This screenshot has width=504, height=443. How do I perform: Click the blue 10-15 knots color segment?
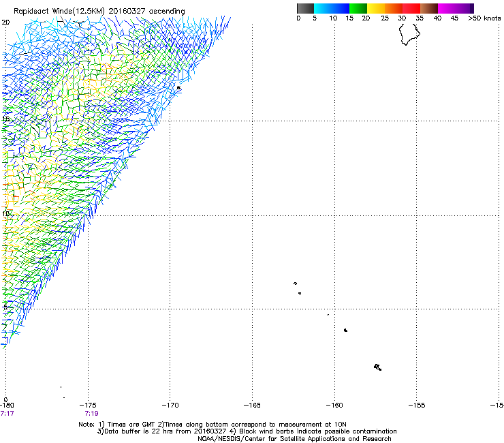coord(341,8)
